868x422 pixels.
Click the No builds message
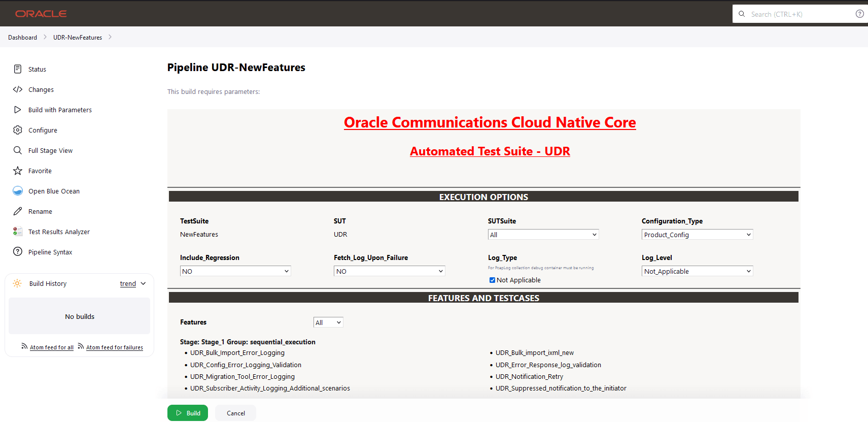pos(80,316)
